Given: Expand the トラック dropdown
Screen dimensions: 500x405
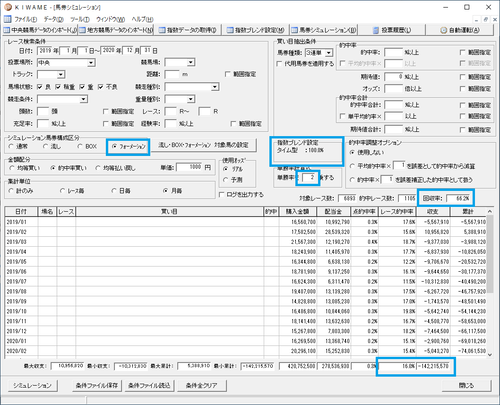Looking at the screenshot, I should point(61,74).
